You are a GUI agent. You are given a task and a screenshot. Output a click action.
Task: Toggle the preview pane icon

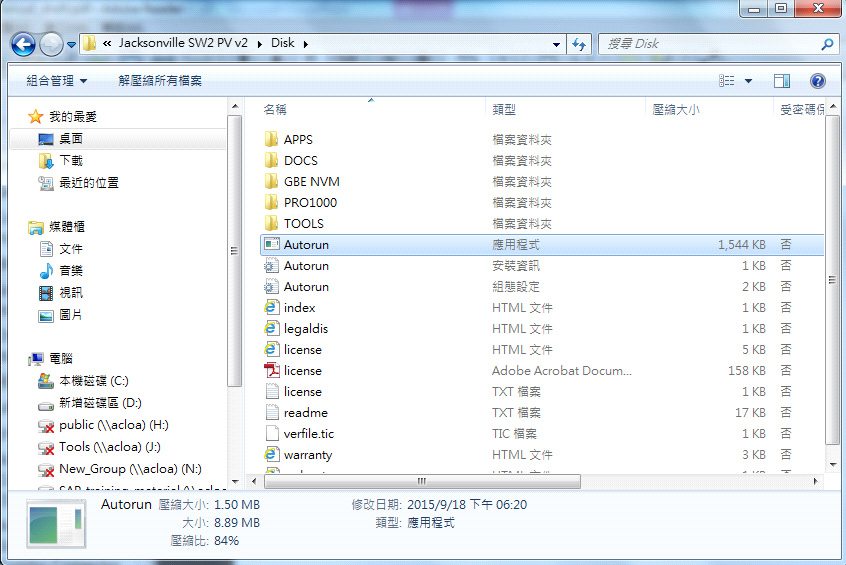[782, 81]
